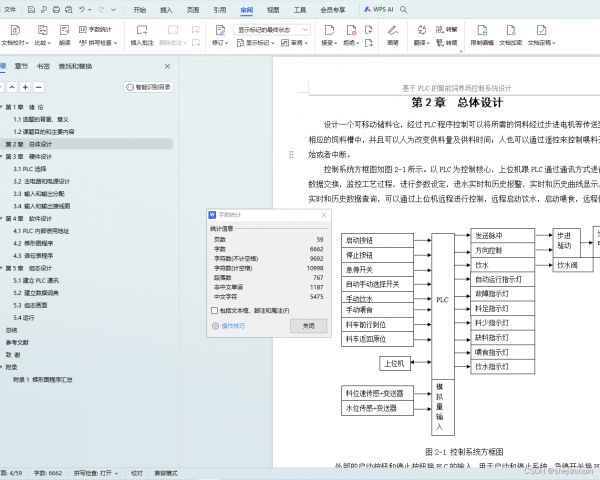Click the WPS AI button
This screenshot has width=600, height=480.
pyautogui.click(x=378, y=10)
